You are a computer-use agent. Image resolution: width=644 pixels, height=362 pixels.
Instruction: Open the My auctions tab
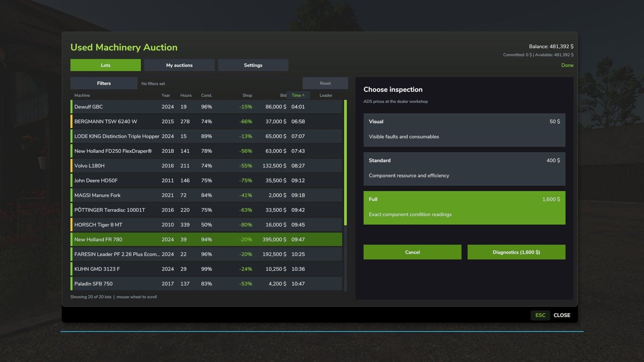click(179, 65)
